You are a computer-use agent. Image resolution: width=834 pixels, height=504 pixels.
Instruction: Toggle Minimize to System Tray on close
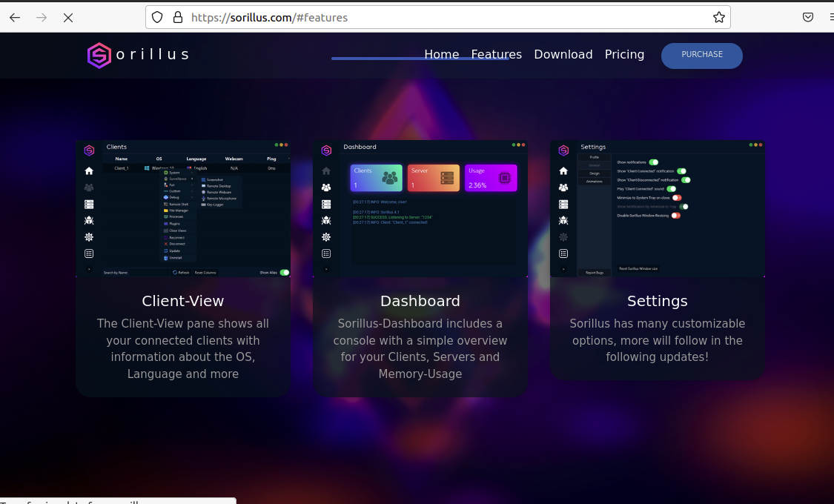tap(677, 198)
